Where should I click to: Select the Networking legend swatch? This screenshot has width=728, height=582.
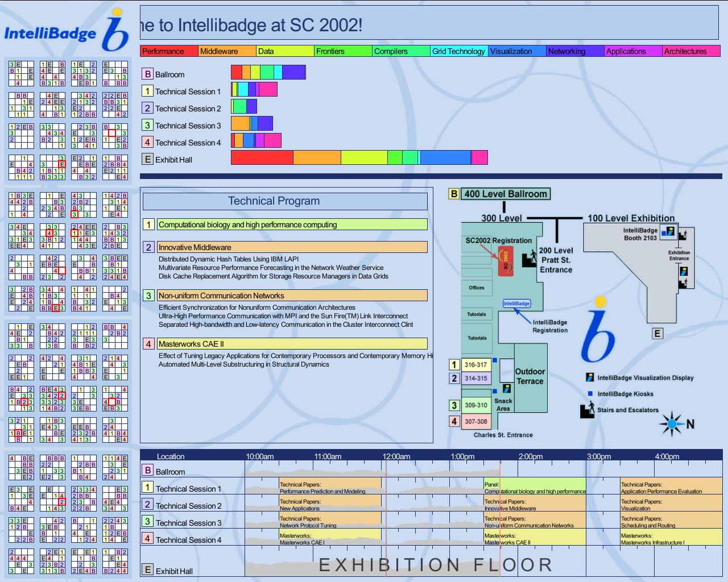pyautogui.click(x=575, y=51)
